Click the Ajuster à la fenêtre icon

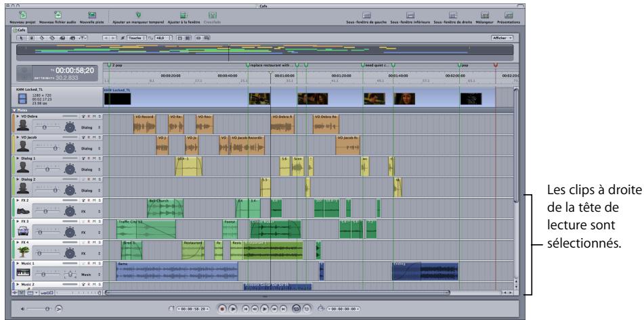(184, 15)
